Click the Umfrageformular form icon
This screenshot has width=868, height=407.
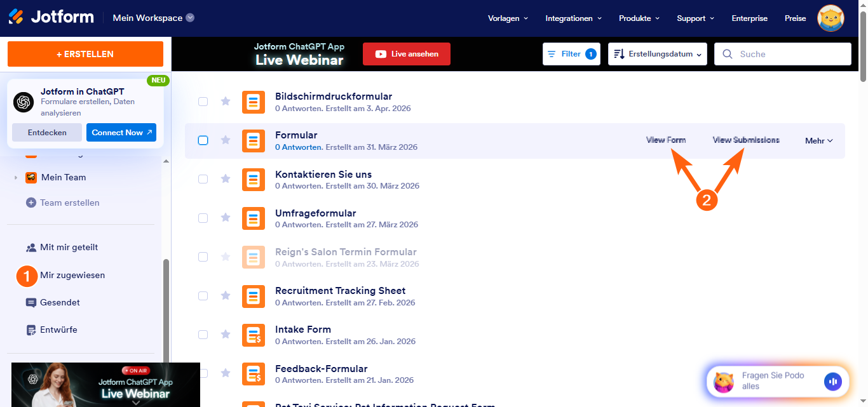click(x=254, y=218)
